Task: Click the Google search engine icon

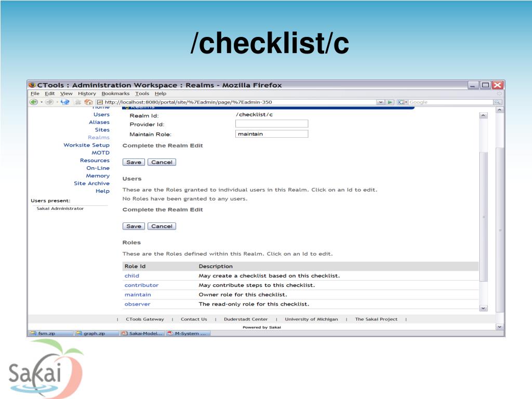Action: pos(401,102)
